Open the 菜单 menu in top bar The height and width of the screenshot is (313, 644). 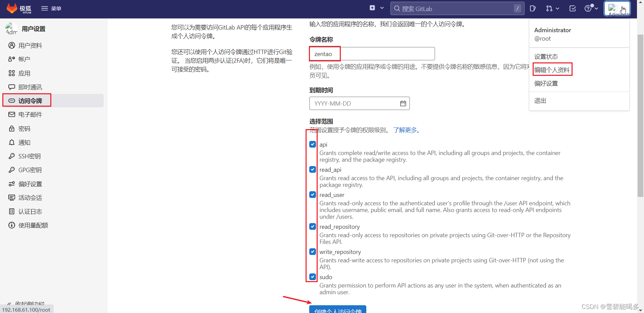[51, 8]
